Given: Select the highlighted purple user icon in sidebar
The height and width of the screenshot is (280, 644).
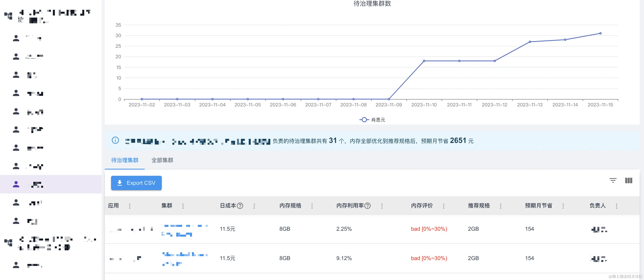Looking at the screenshot, I should click(16, 184).
